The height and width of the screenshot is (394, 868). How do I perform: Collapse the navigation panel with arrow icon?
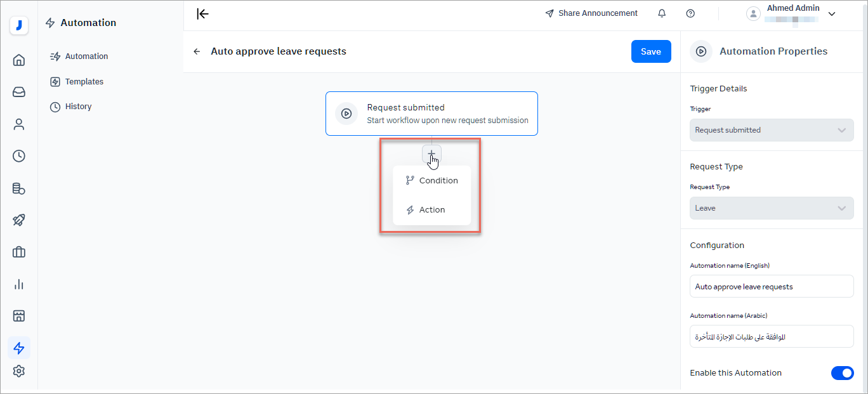(202, 13)
